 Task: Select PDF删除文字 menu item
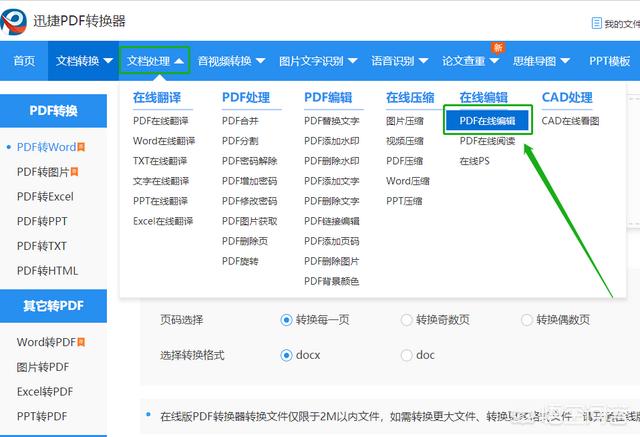pos(331,201)
